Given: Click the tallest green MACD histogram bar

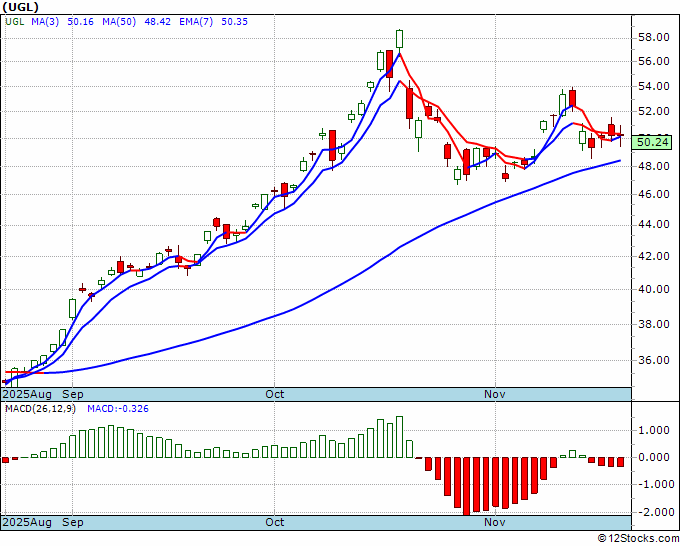Looking at the screenshot, I should tap(399, 437).
